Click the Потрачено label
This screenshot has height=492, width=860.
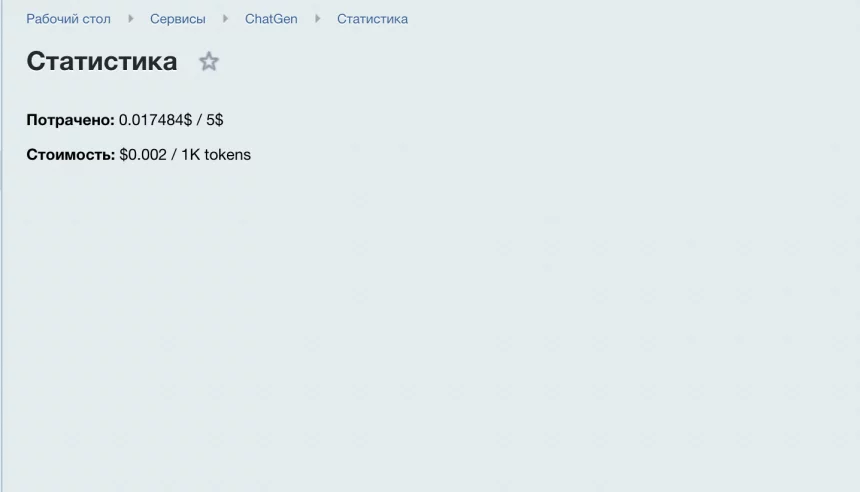click(70, 120)
